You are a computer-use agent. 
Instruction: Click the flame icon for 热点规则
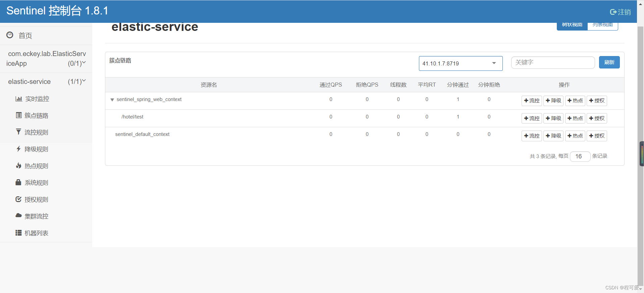pos(18,165)
